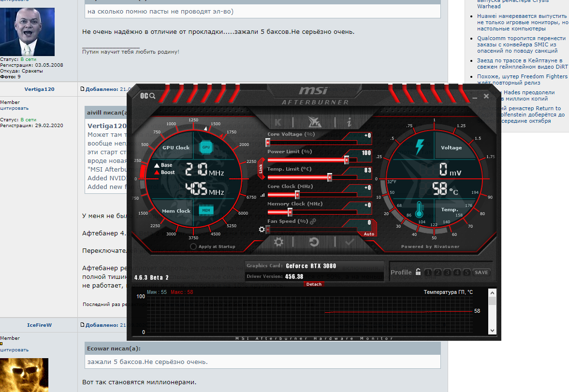Click GeForce RTX 3080 graphics card text

[311, 266]
